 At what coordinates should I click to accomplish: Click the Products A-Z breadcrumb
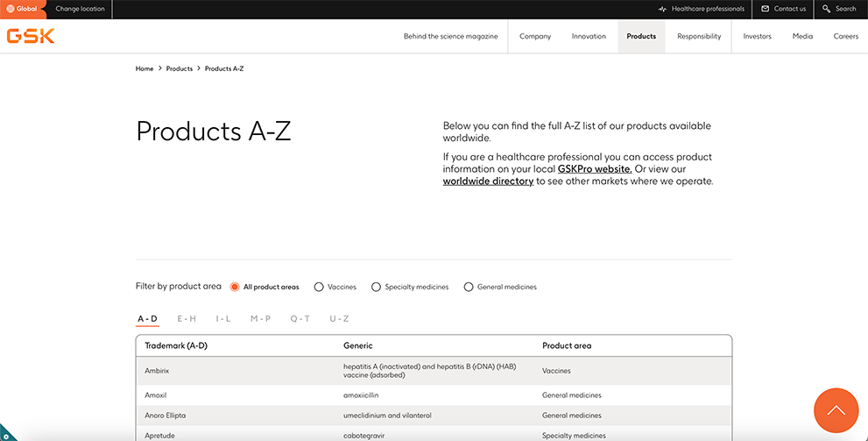pyautogui.click(x=224, y=68)
